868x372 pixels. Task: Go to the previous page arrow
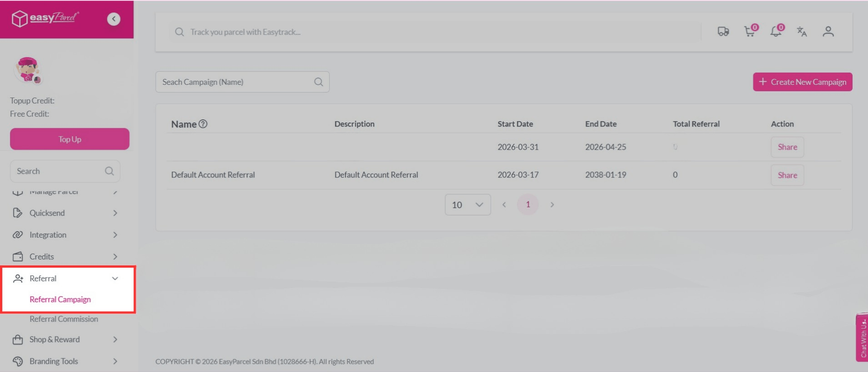pyautogui.click(x=504, y=205)
